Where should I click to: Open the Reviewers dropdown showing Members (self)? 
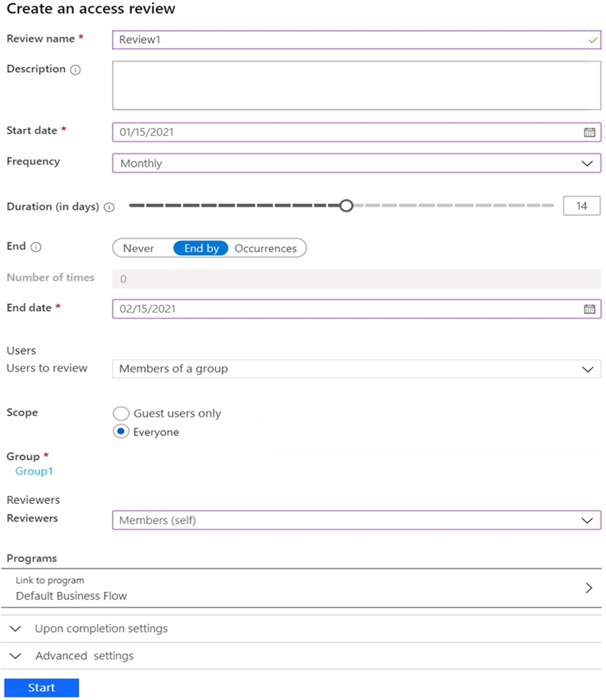coord(356,520)
